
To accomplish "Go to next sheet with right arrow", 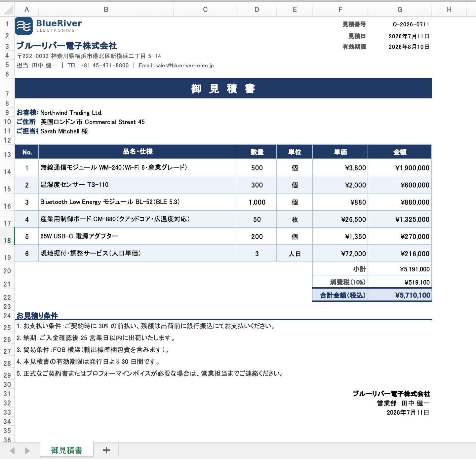I will (27, 450).
